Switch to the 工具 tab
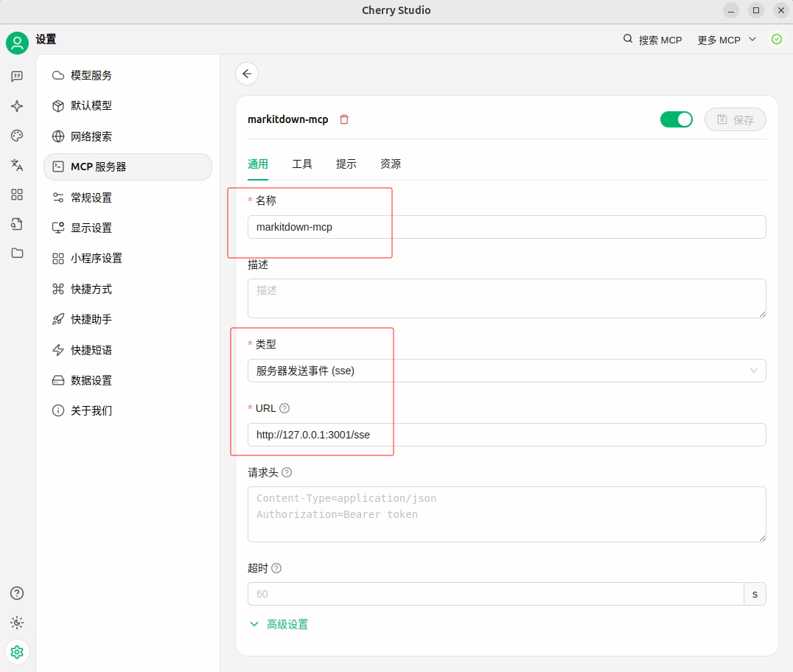This screenshot has height=672, width=793. click(x=302, y=164)
